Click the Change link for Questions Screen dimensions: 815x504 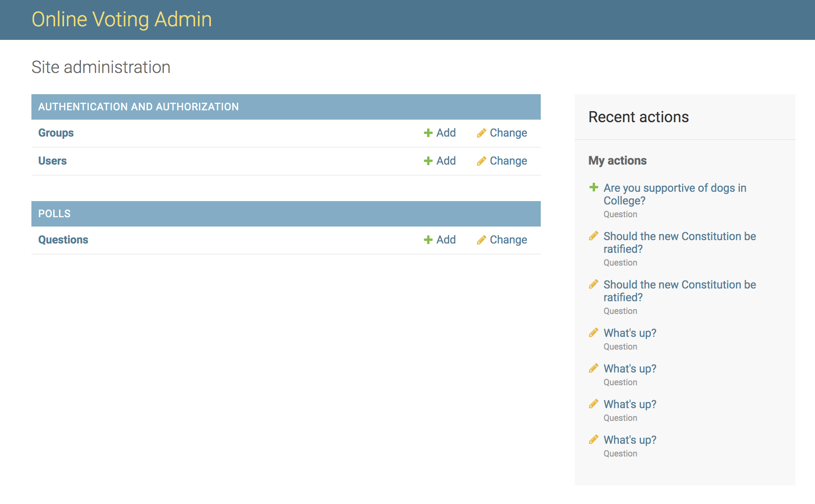point(508,240)
